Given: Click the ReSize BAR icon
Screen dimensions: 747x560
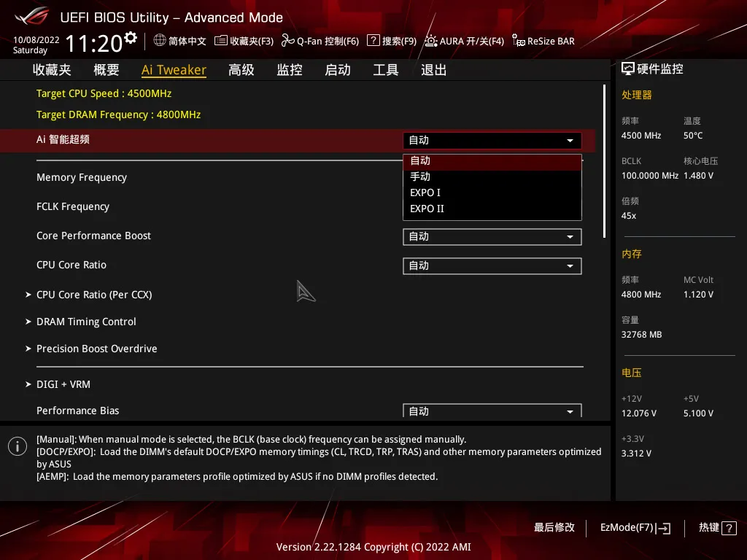Looking at the screenshot, I should point(519,41).
